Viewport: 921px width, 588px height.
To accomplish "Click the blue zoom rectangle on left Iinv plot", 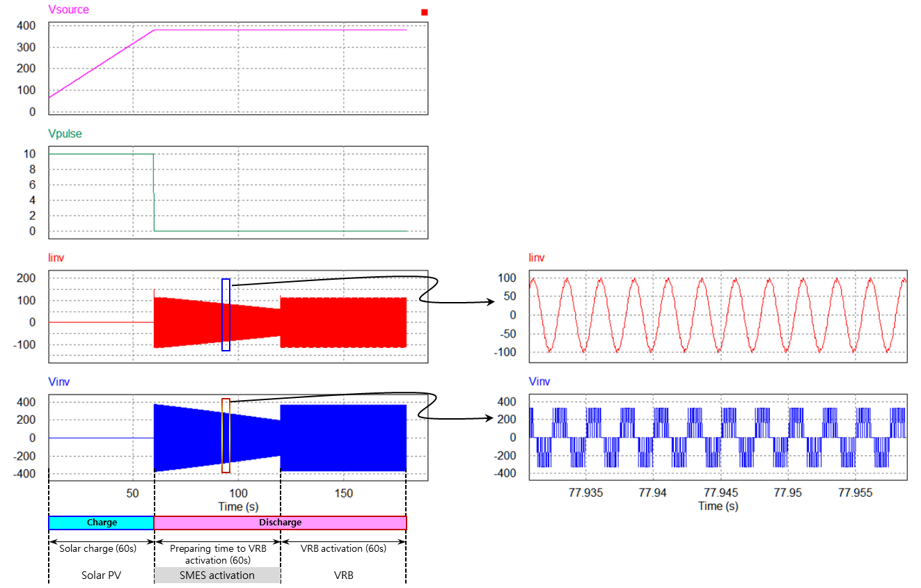I will 226,315.
